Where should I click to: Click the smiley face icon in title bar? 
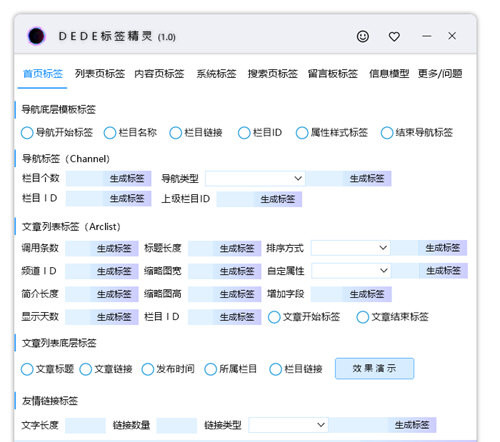363,36
